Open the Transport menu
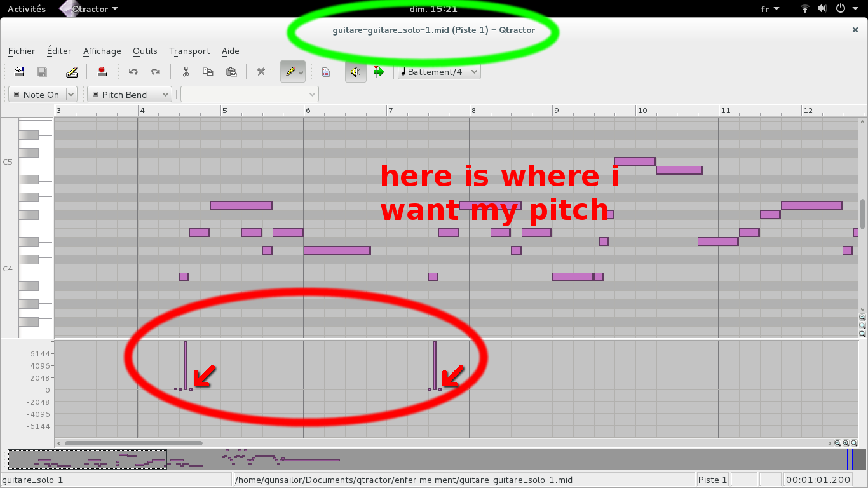Screen dimensions: 868x488 pos(189,51)
